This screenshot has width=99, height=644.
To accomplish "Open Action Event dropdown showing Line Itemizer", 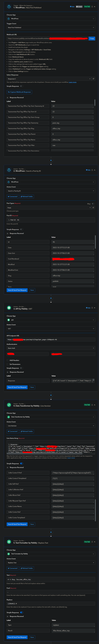I will (51, 426).
